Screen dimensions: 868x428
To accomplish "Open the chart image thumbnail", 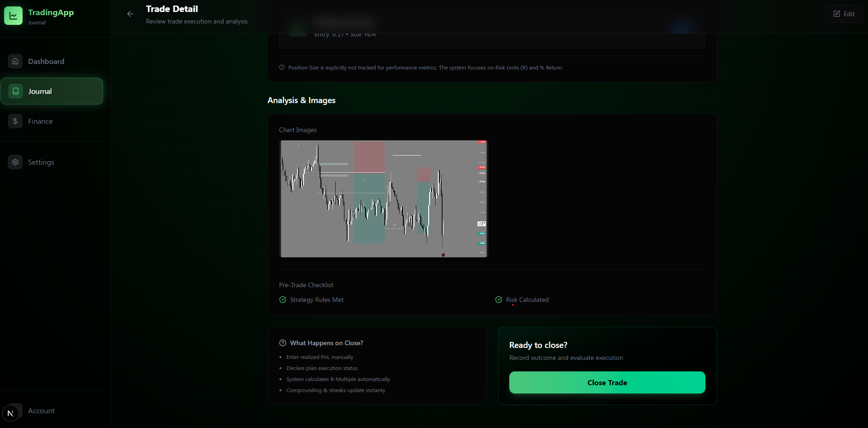I will (383, 199).
